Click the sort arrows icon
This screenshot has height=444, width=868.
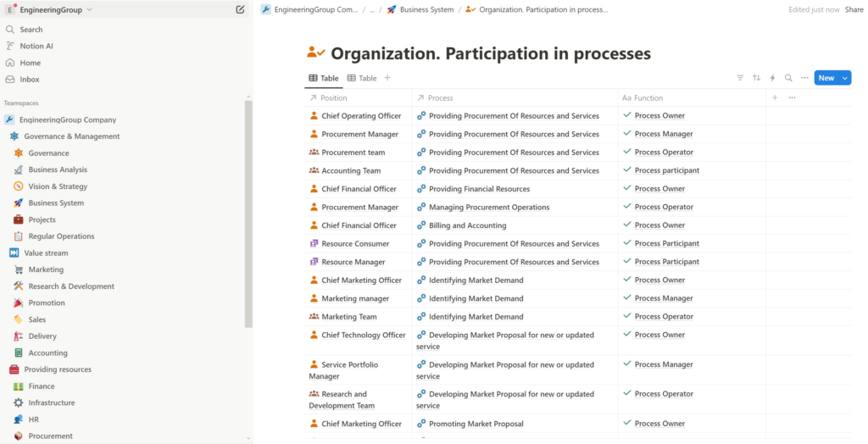(x=756, y=78)
